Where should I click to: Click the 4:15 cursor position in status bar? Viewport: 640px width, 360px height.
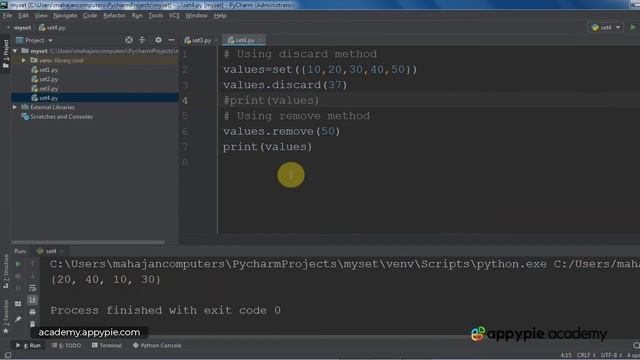(x=566, y=355)
